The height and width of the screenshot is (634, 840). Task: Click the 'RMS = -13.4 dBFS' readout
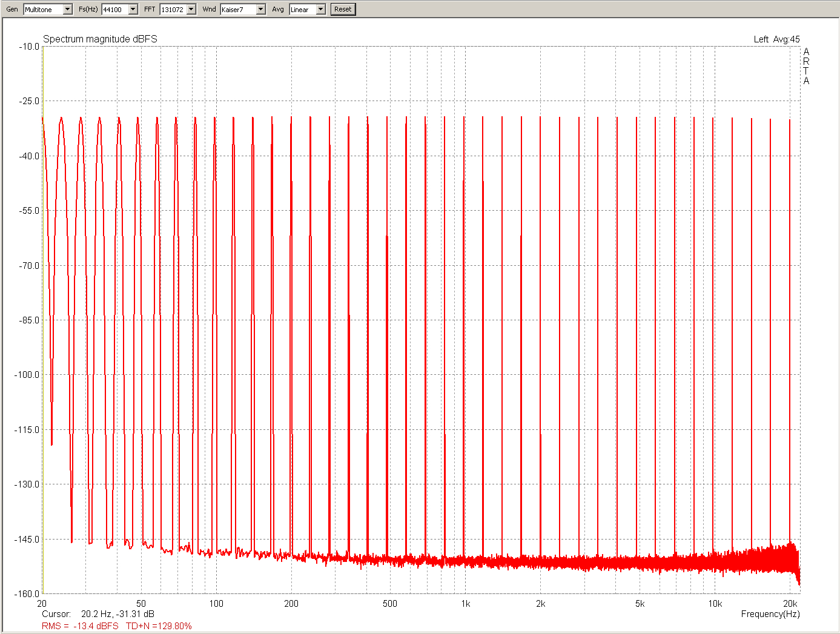point(80,626)
